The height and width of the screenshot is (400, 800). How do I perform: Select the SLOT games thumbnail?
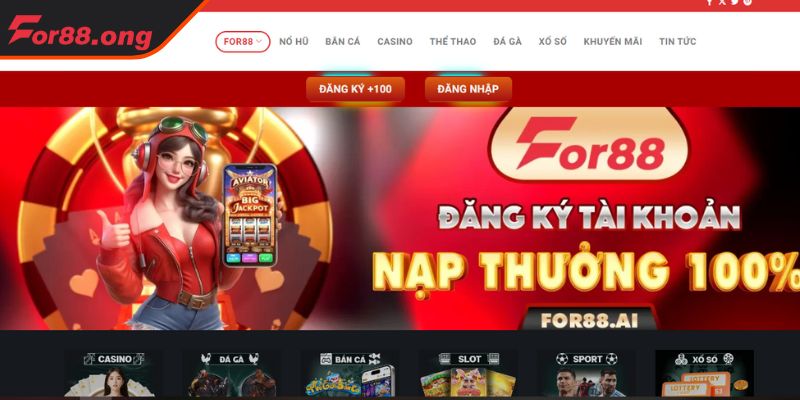(x=468, y=373)
